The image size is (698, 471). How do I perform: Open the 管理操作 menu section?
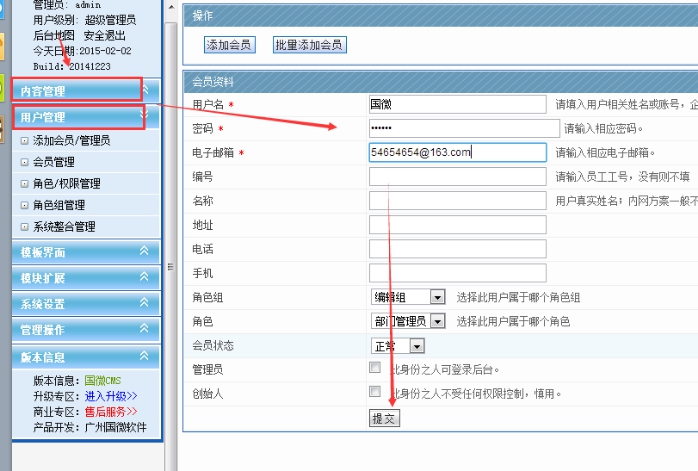(78, 330)
